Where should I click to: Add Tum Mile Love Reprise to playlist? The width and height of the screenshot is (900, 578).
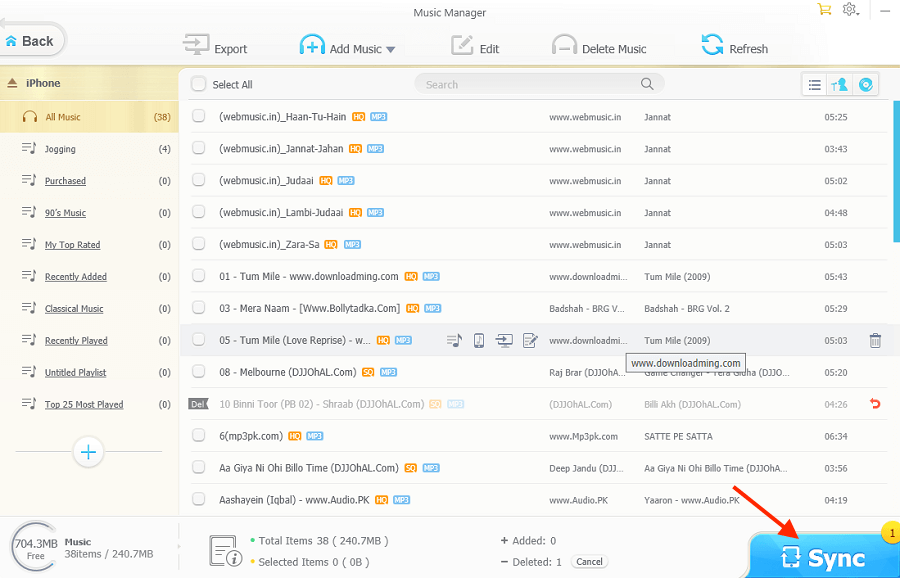(x=454, y=340)
